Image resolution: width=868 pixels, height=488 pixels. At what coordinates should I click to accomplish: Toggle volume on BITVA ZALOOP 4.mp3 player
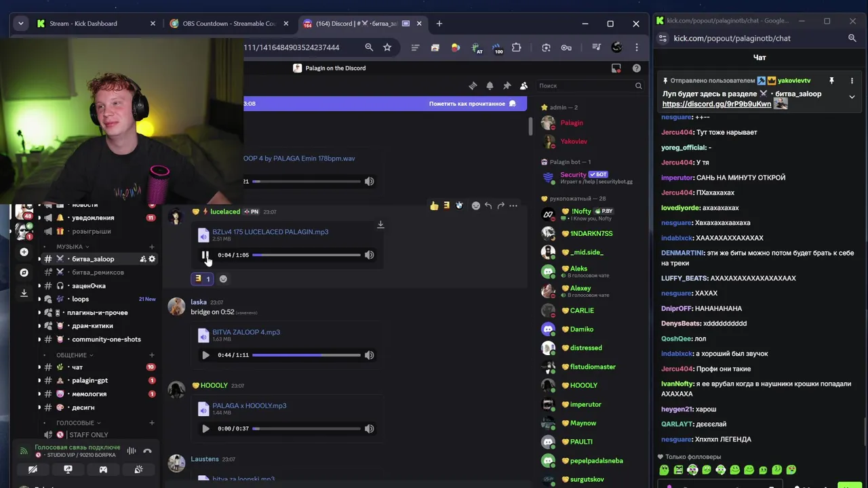point(369,355)
